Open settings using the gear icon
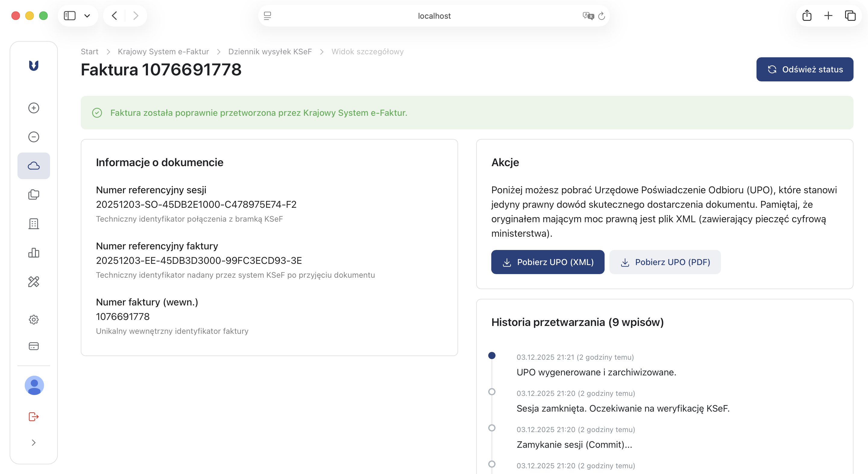The height and width of the screenshot is (474, 868). coord(33,320)
